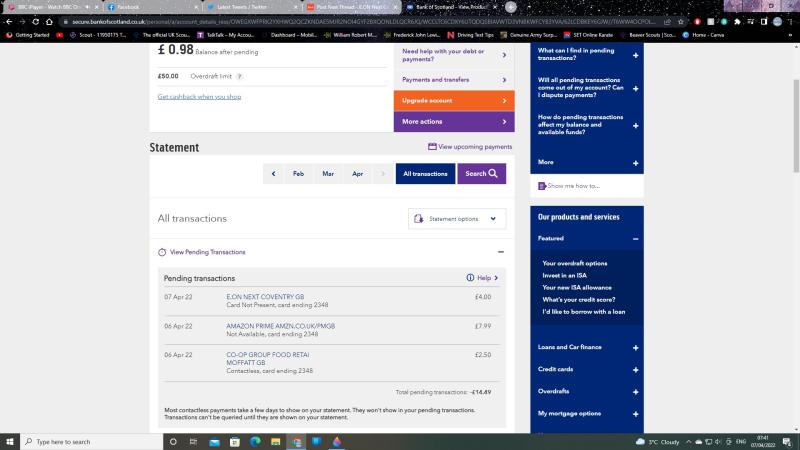800x450 pixels.
Task: Collapse the View Pending Transactions panel
Action: tap(501, 252)
